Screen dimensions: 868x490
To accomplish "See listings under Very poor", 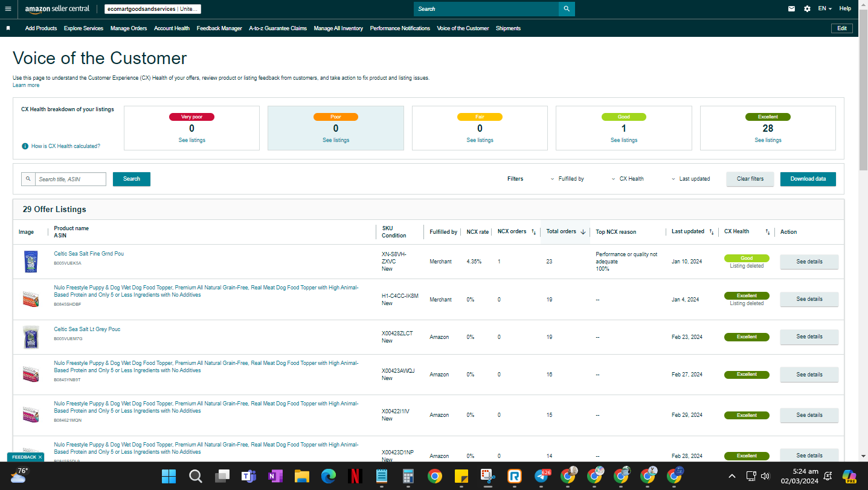I will point(191,140).
